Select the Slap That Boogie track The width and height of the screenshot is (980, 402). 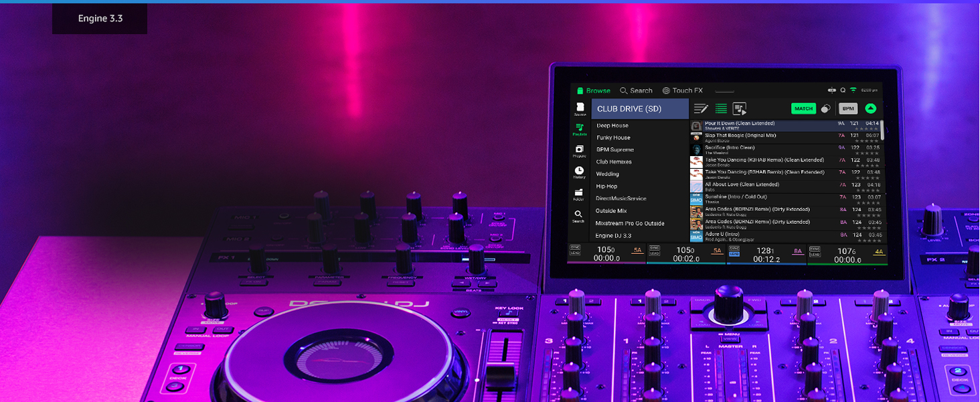785,138
